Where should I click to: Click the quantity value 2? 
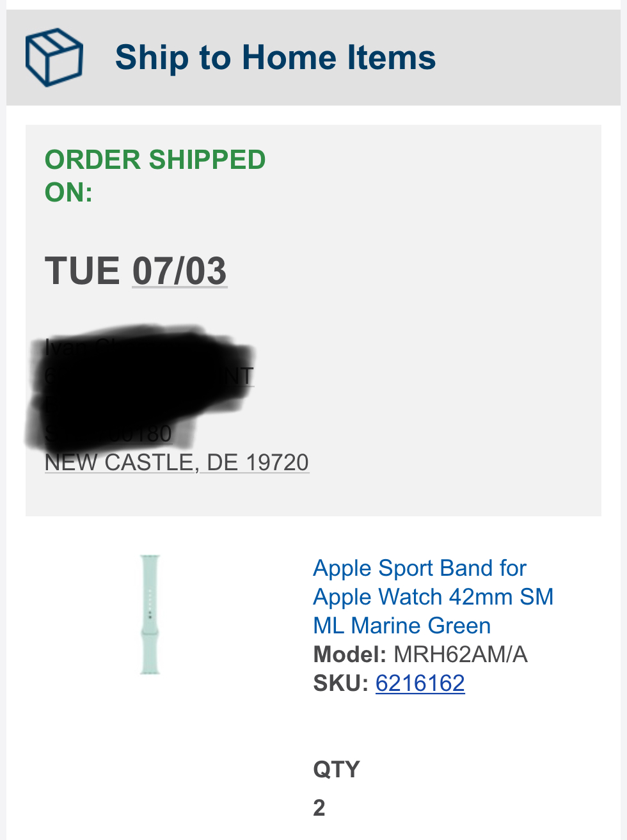319,808
